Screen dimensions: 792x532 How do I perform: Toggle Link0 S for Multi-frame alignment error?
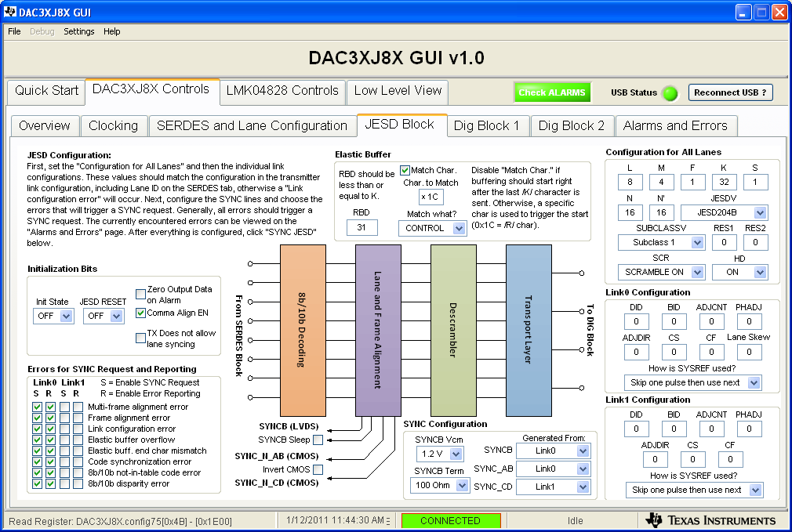[37, 407]
